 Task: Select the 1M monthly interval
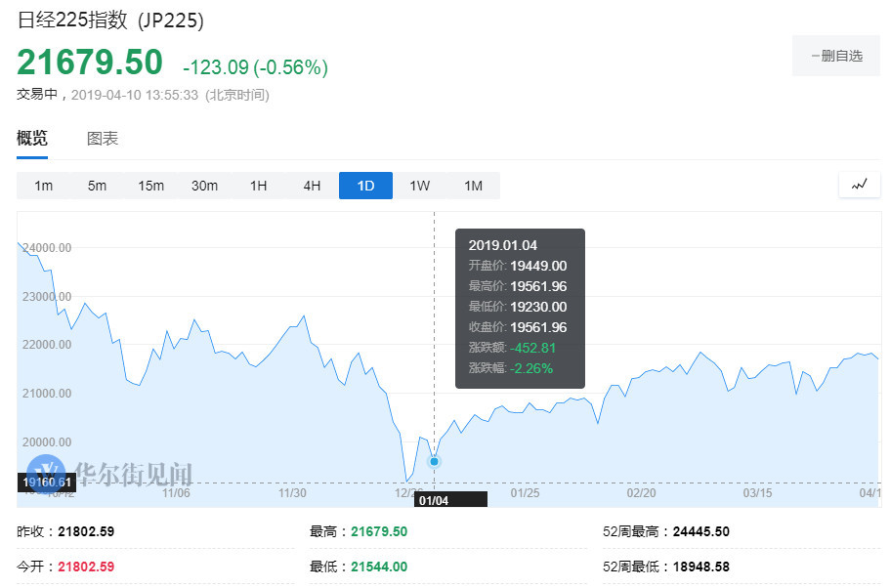[x=474, y=186]
